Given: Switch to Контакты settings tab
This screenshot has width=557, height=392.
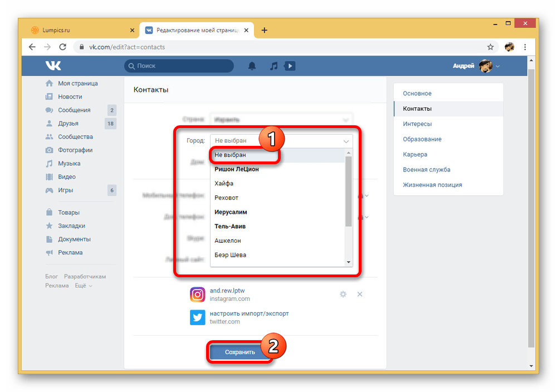Looking at the screenshot, I should coord(448,109).
